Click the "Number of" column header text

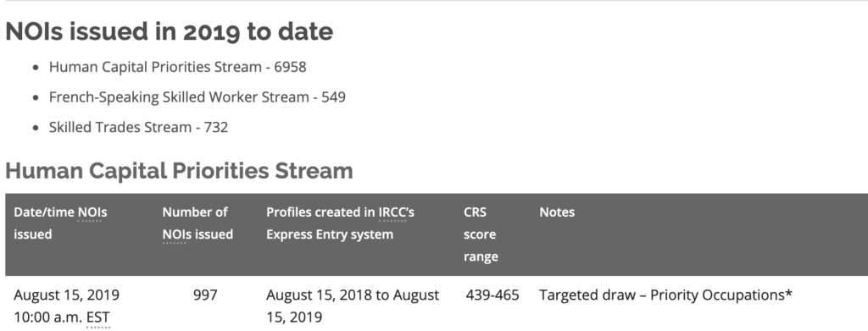pyautogui.click(x=195, y=212)
